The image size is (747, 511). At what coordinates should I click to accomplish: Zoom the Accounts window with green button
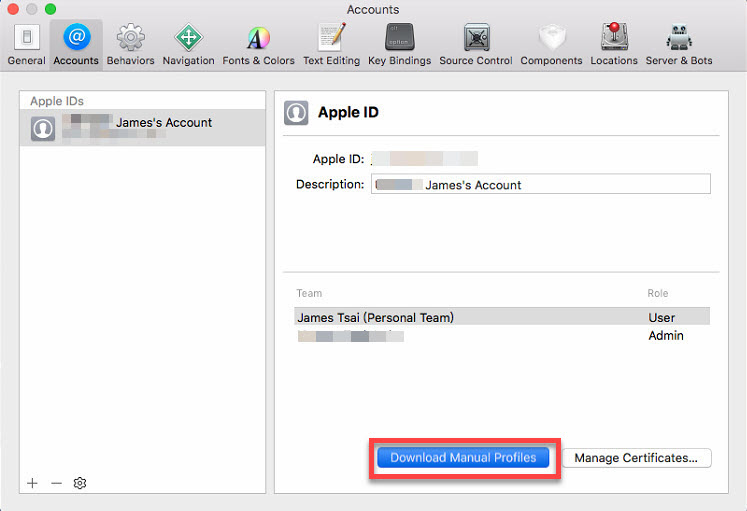click(x=50, y=9)
